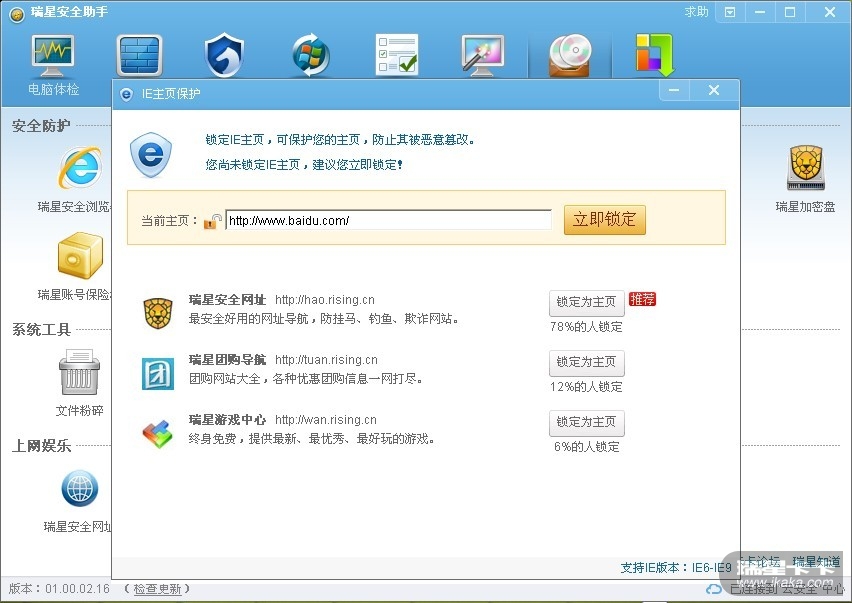This screenshot has height=603, width=852.
Task: Open the monitor with magic wand icon
Action: pyautogui.click(x=483, y=55)
